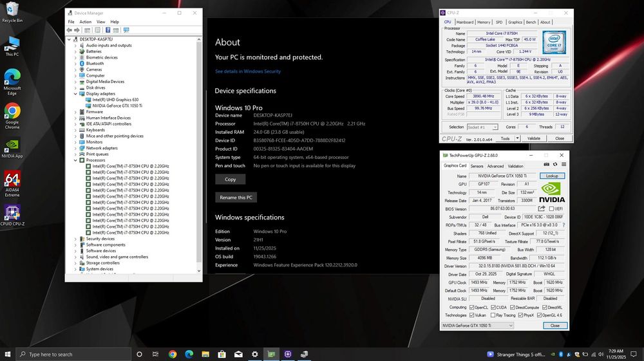Click the Back arrow in Device Manager toolbar
The image size is (644, 361).
pyautogui.click(x=69, y=30)
